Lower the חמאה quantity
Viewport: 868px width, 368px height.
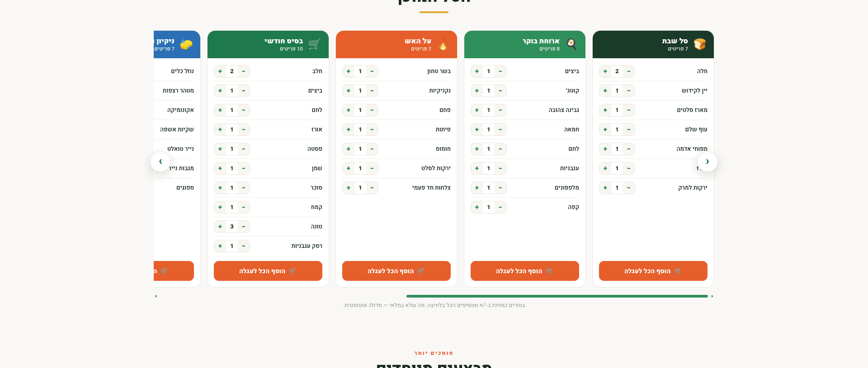click(500, 130)
